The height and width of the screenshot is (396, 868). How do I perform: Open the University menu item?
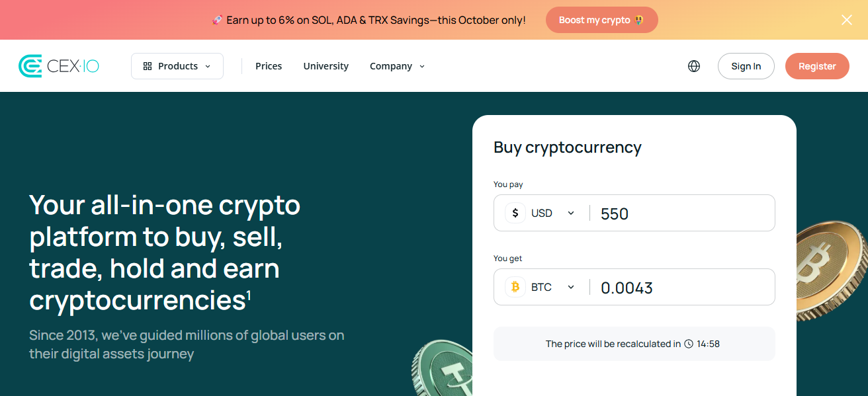pos(325,66)
